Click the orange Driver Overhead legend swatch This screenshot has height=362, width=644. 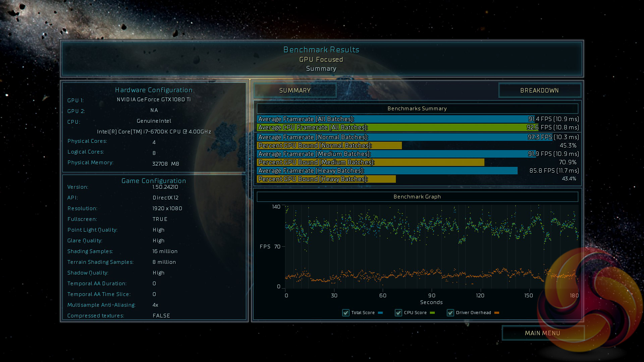pyautogui.click(x=497, y=313)
